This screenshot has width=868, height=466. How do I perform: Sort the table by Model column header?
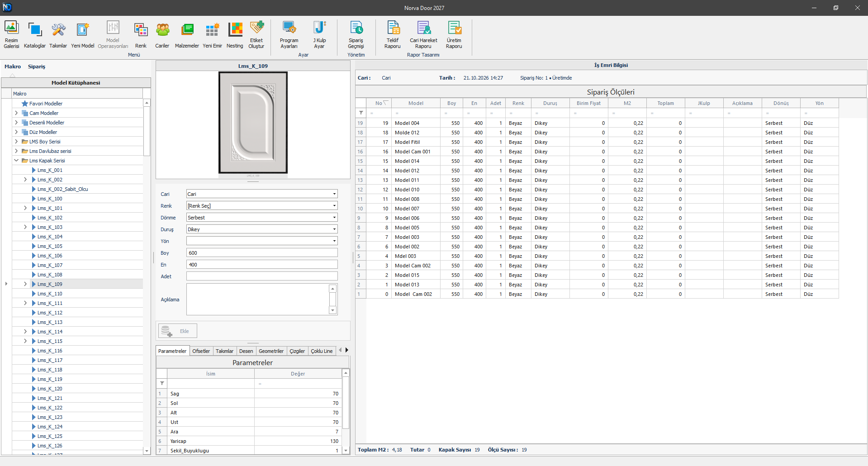coord(416,103)
